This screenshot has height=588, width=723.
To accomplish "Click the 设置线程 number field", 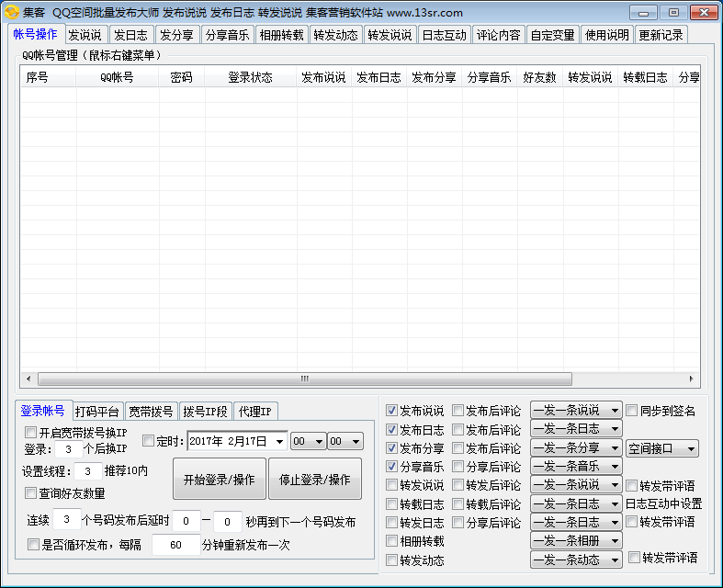I will [x=87, y=471].
